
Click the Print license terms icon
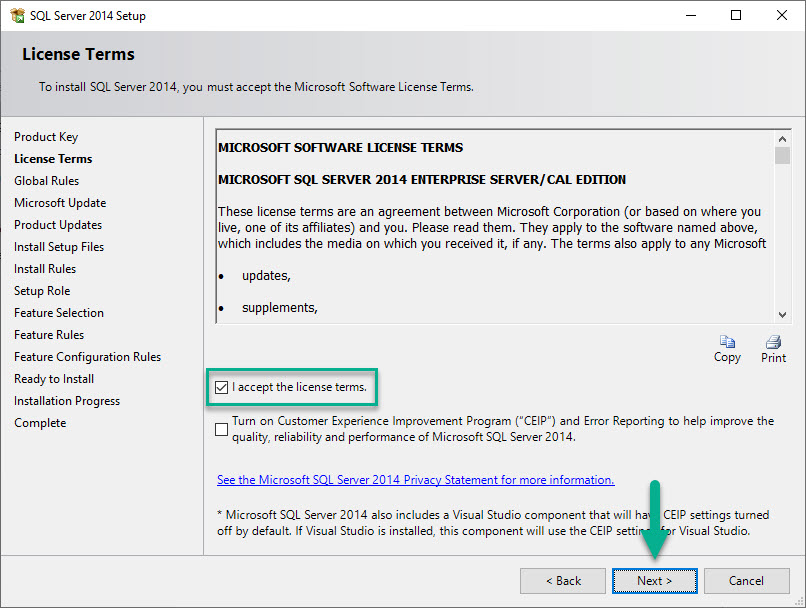[x=773, y=342]
